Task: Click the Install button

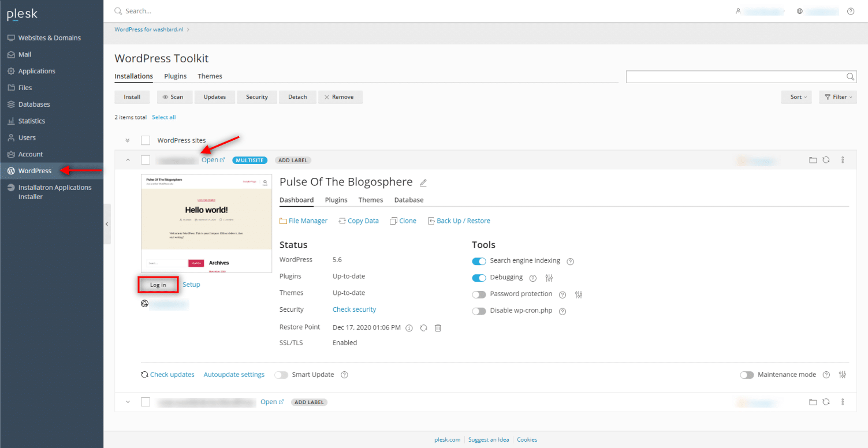Action: click(132, 97)
